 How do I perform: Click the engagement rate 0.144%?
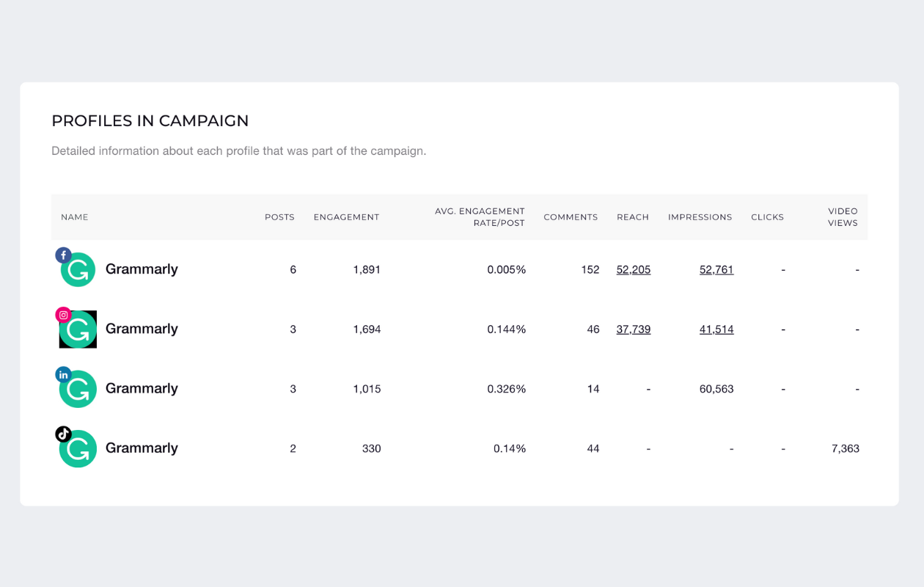(x=507, y=329)
